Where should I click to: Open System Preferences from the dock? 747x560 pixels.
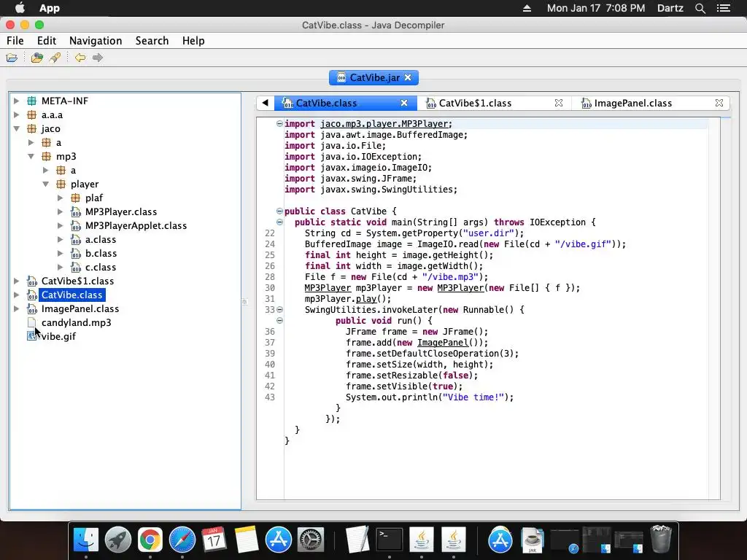(311, 540)
